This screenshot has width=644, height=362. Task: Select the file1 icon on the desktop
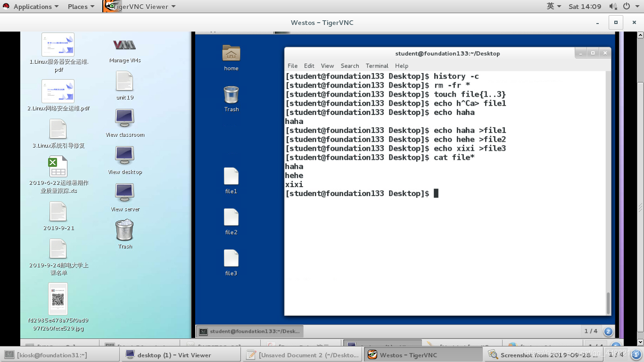point(231,176)
